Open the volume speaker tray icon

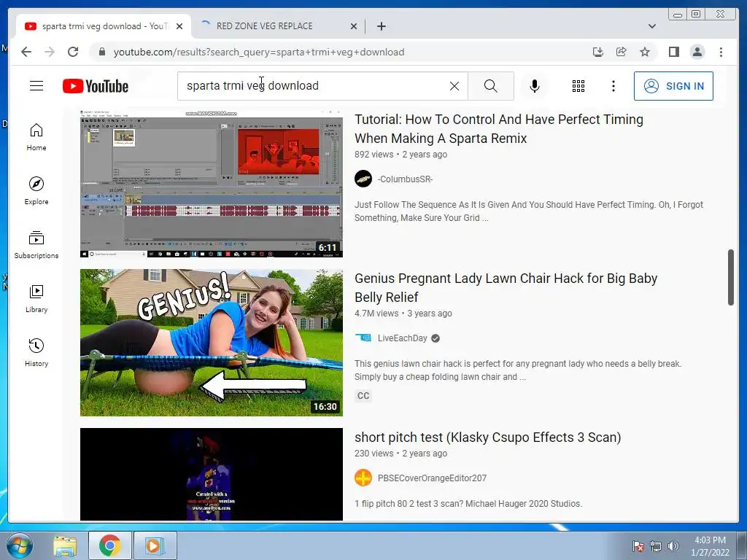pyautogui.click(x=673, y=546)
